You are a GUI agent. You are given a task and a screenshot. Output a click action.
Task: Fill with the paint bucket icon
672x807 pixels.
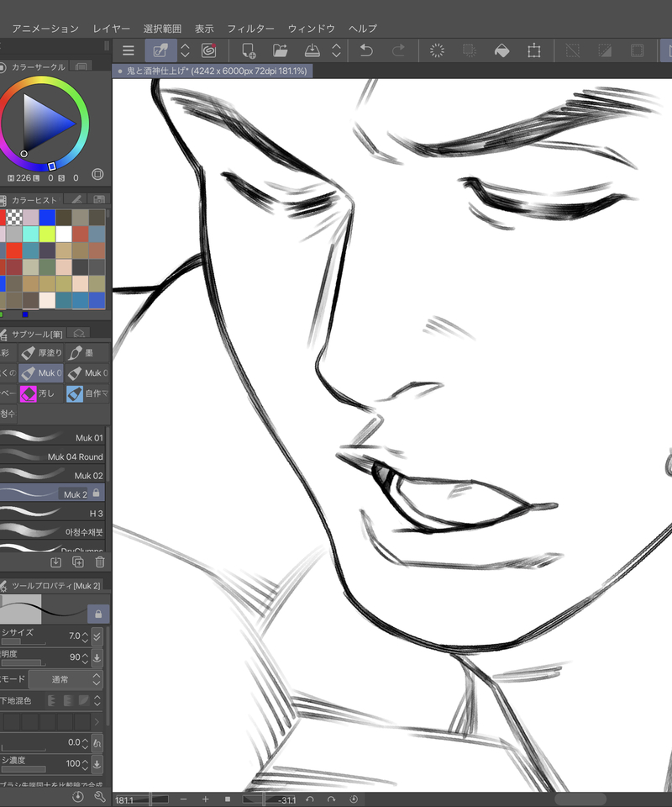pyautogui.click(x=501, y=50)
